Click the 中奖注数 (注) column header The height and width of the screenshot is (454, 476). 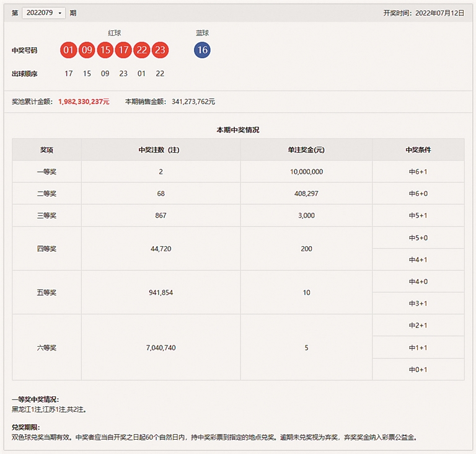click(x=161, y=150)
